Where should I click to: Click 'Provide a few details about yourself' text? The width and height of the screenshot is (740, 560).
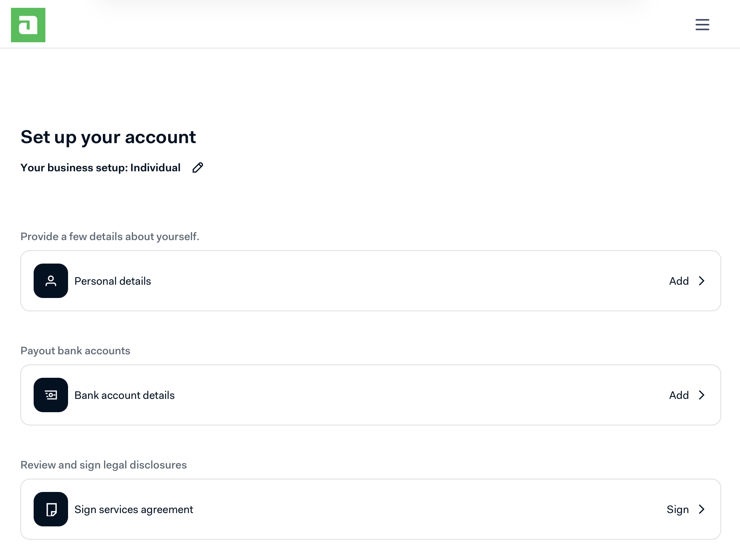[110, 237]
